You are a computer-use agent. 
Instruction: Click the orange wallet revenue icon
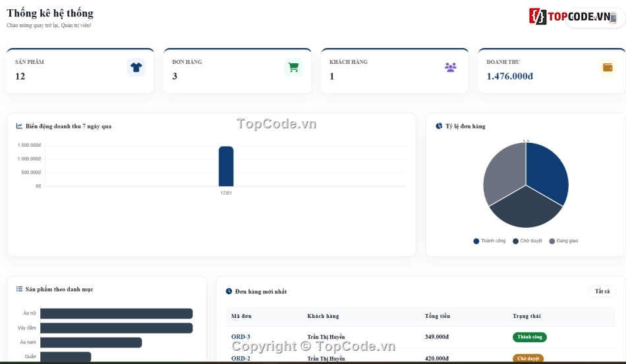[x=608, y=67]
